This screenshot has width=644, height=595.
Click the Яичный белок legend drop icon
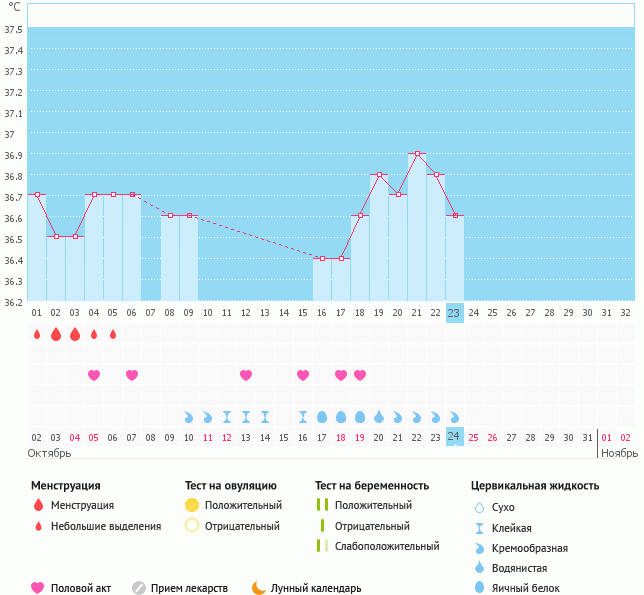pyautogui.click(x=481, y=588)
